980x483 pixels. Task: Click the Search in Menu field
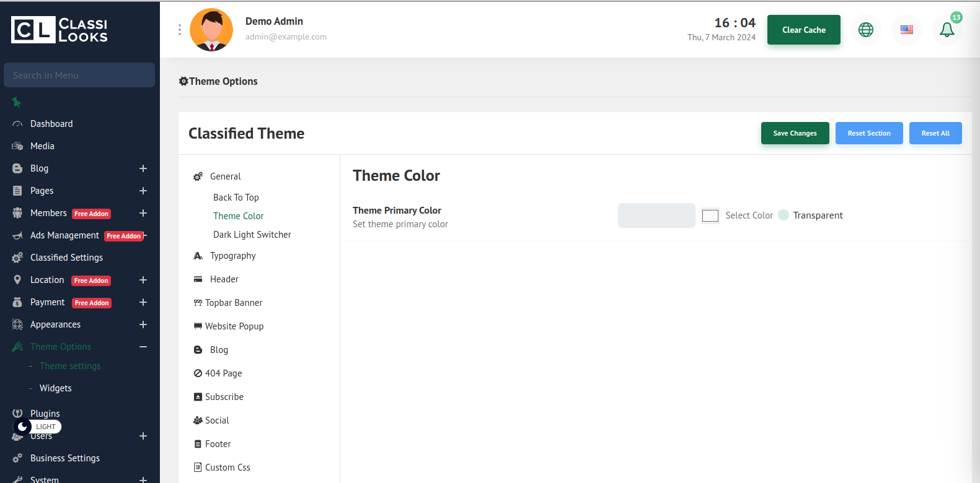(79, 75)
